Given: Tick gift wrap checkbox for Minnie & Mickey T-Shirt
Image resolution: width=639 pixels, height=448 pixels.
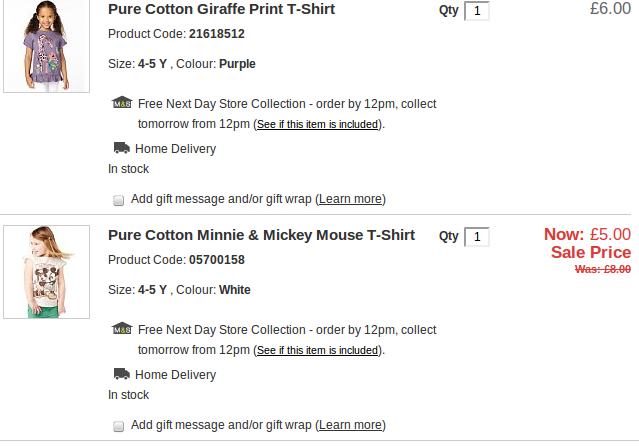Looking at the screenshot, I should click(119, 426).
